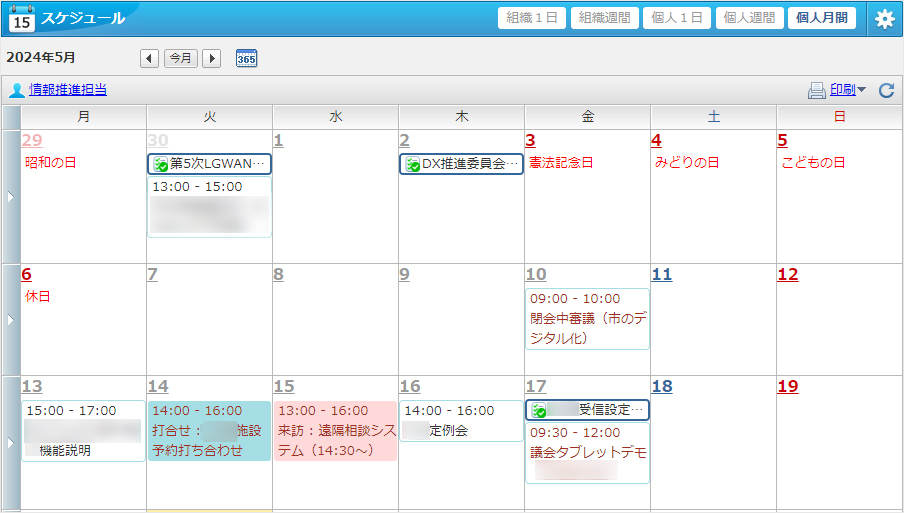Click the 365 year calendar icon
Image resolution: width=904 pixels, height=513 pixels.
coord(246,58)
